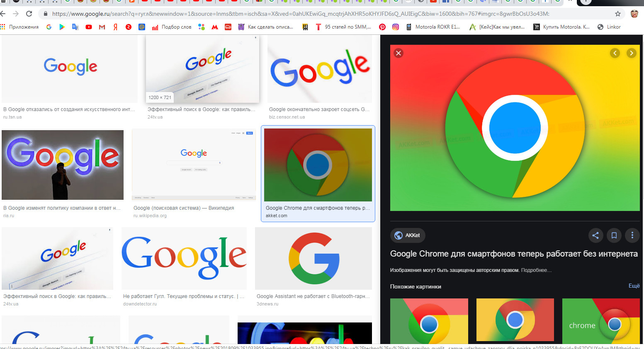Open the Mail.ru '@' bookmark
Image resolution: width=644 pixels, height=349 pixels.
point(142,27)
